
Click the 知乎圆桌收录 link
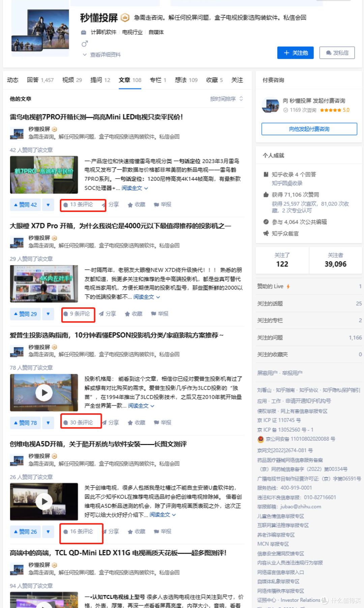point(287,183)
